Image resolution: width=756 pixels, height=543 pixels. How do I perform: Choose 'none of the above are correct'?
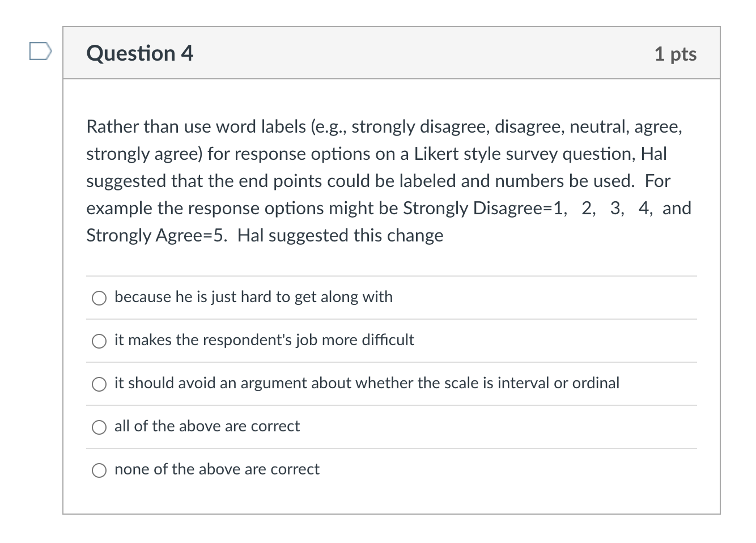pyautogui.click(x=99, y=470)
